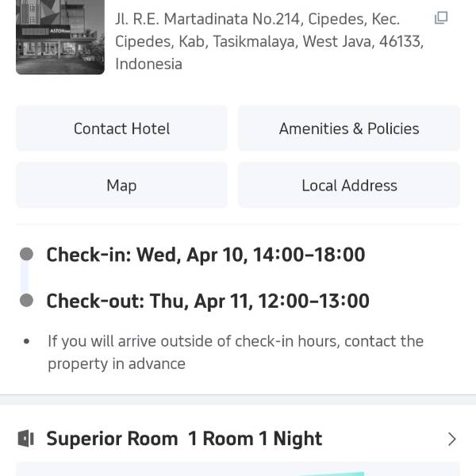
Task: Tap the arrive outside check-in hours note
Action: [x=236, y=352]
